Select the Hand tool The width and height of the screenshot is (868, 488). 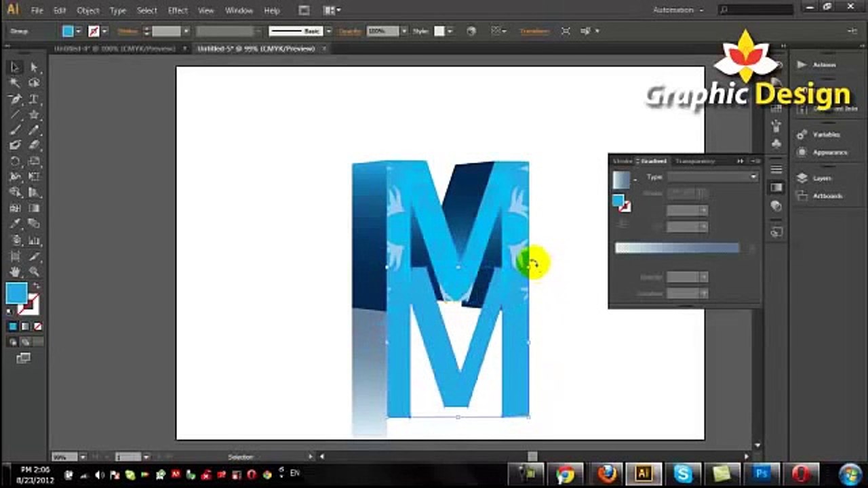point(15,272)
